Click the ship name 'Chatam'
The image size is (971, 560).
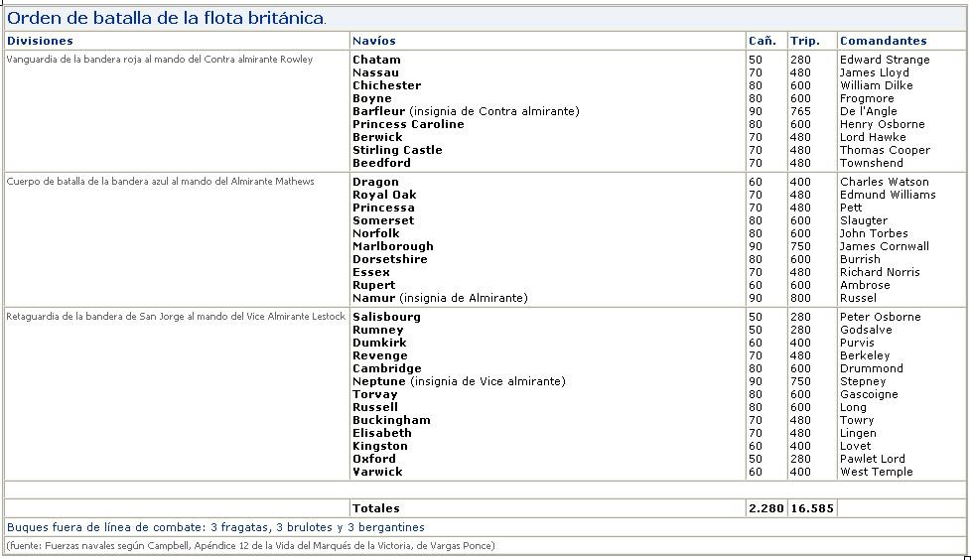376,60
